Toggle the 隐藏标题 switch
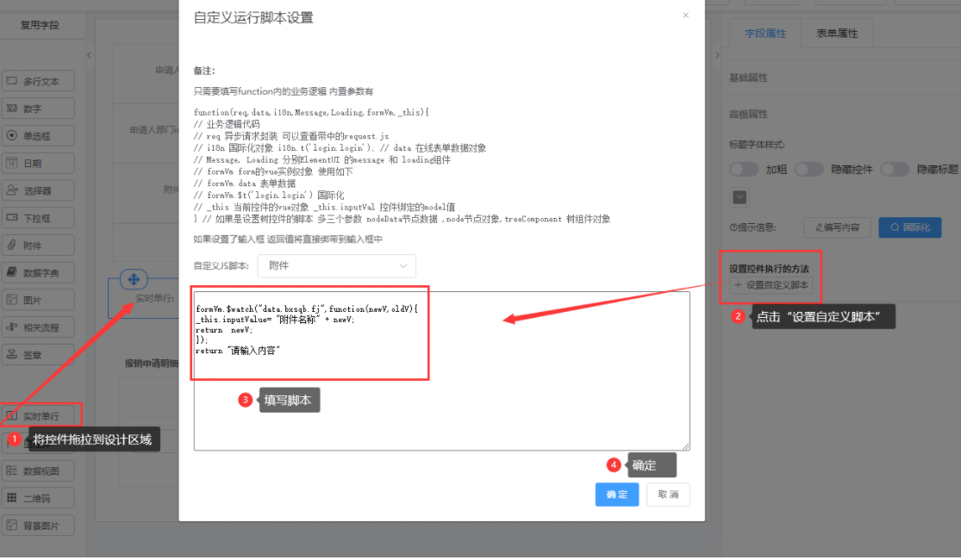Image resolution: width=961 pixels, height=560 pixels. coord(895,170)
